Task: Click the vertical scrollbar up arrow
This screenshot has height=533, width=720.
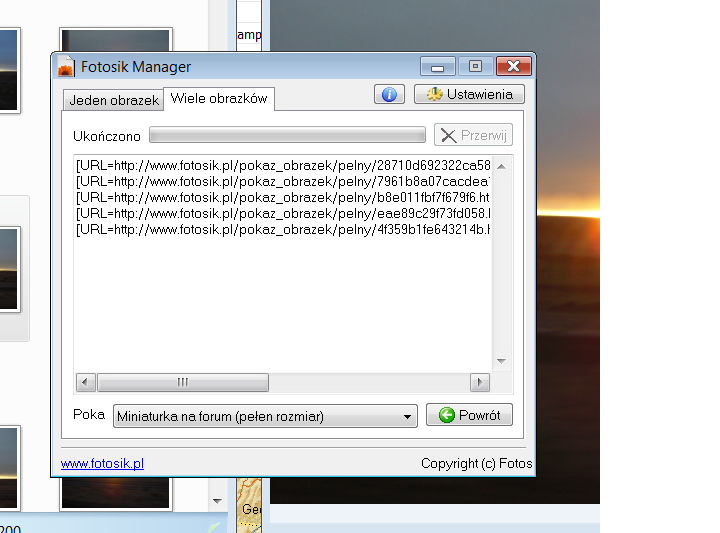Action: (x=501, y=166)
